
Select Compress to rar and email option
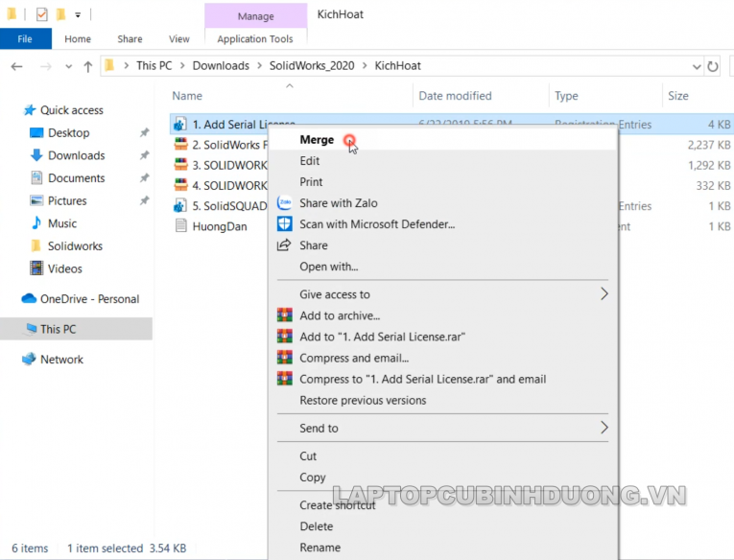423,379
